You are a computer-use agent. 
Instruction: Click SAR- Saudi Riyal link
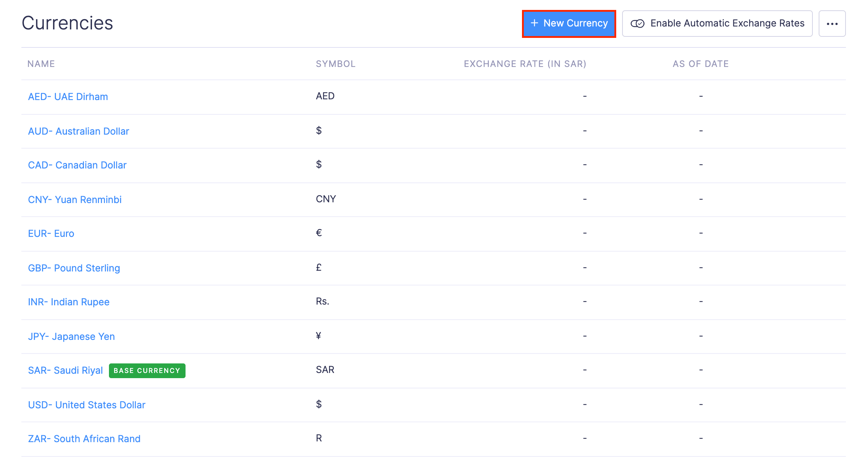(x=65, y=370)
